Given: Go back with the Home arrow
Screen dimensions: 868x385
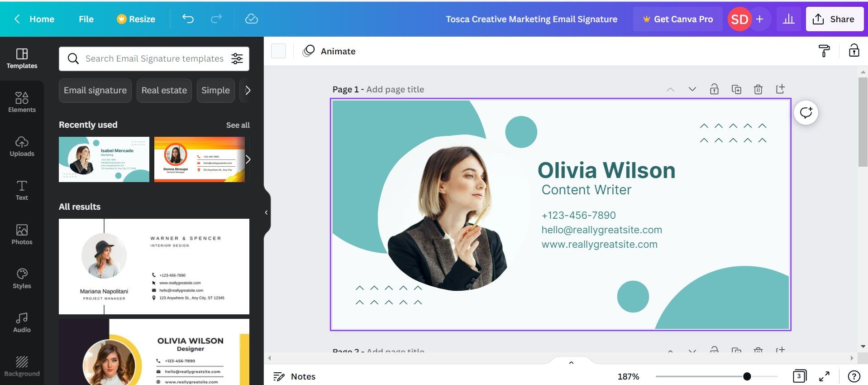Looking at the screenshot, I should point(34,19).
